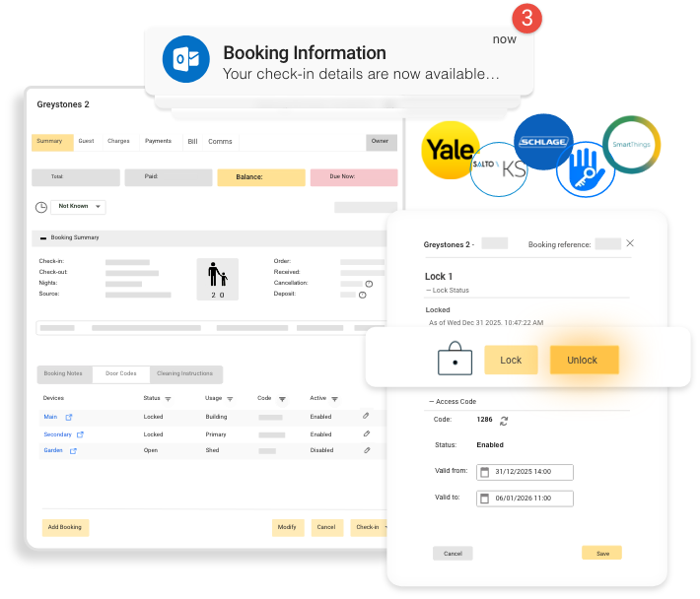Click the Due Now summary box
The height and width of the screenshot is (599, 700).
(x=354, y=177)
